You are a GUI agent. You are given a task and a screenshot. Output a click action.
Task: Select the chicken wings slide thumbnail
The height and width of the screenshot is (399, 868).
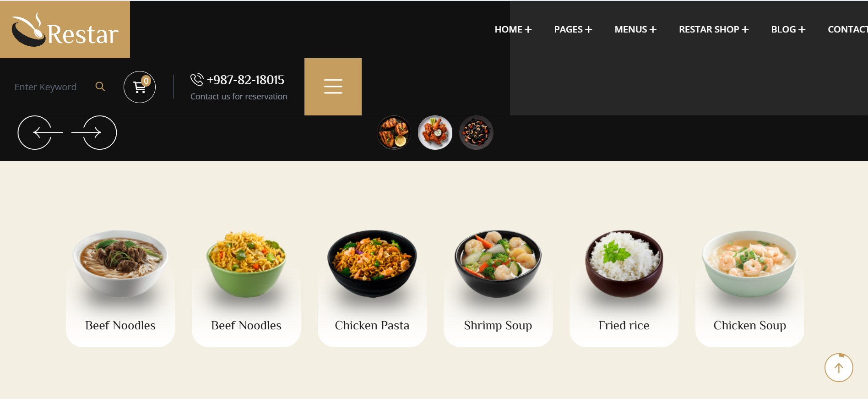(435, 132)
